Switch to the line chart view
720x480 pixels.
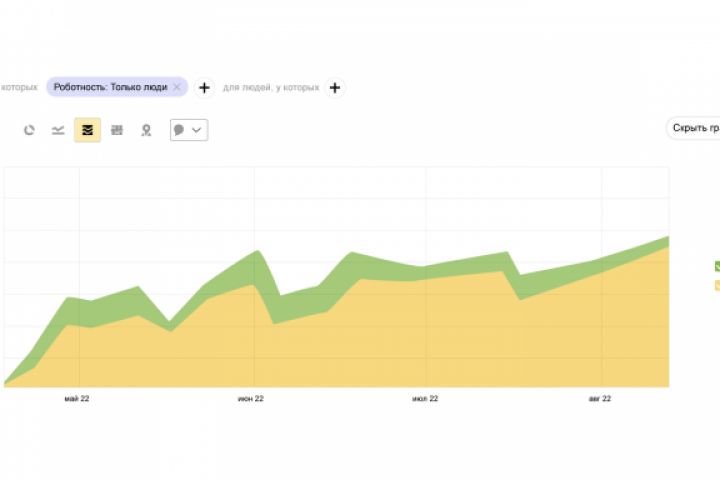[x=58, y=130]
